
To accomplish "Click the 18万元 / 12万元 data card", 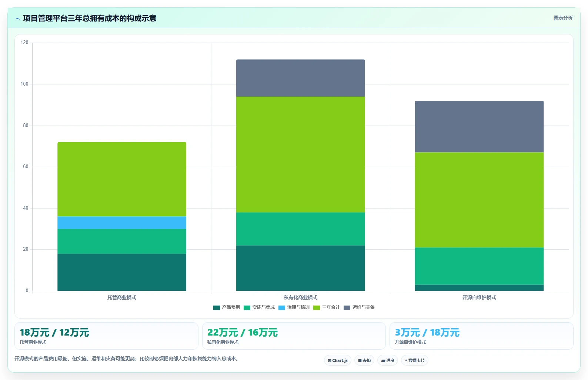I will [106, 336].
